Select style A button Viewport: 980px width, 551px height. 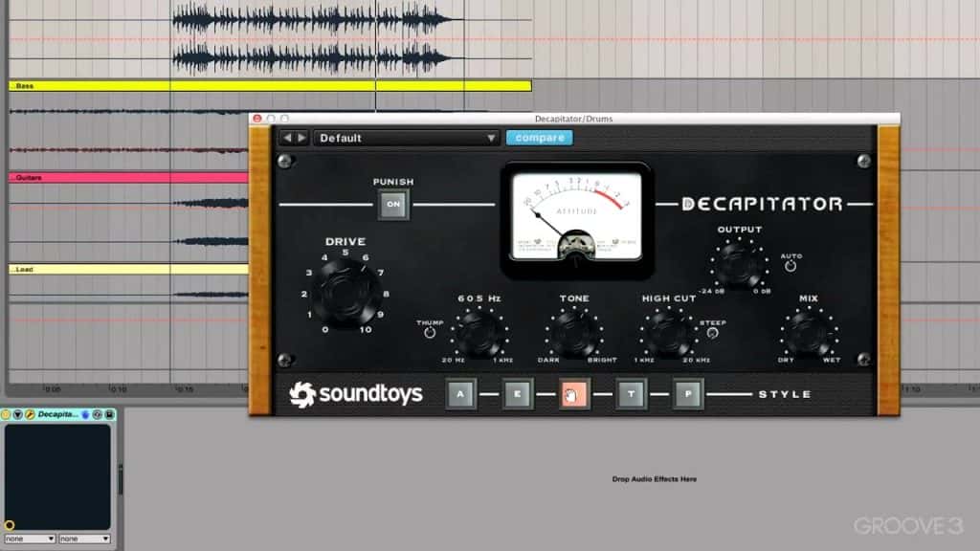click(x=460, y=393)
